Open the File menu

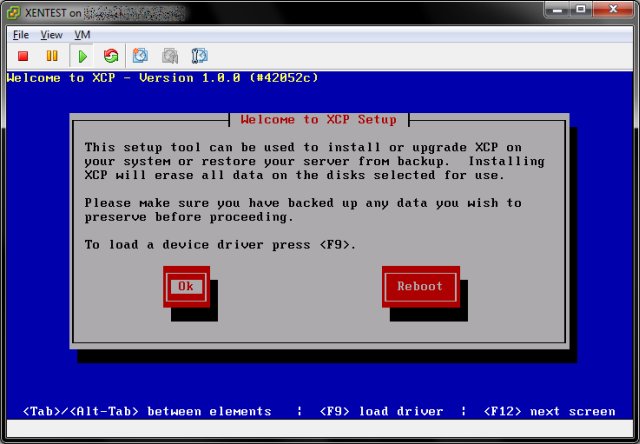tap(20, 34)
